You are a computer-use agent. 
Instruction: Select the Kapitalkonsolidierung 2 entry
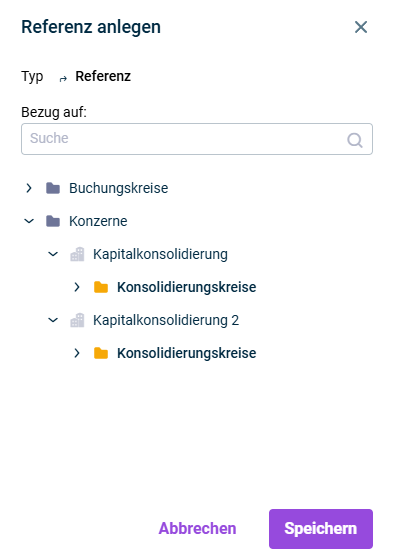click(166, 320)
